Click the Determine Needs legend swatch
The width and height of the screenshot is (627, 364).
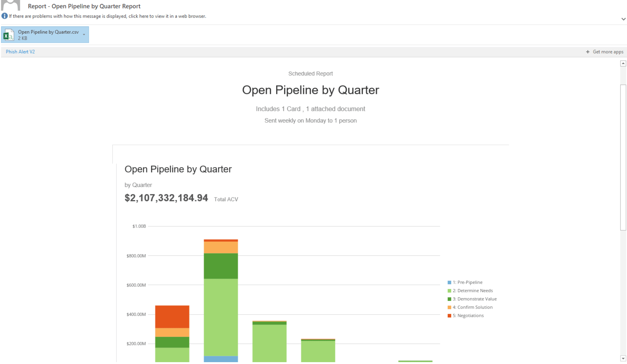pos(449,291)
